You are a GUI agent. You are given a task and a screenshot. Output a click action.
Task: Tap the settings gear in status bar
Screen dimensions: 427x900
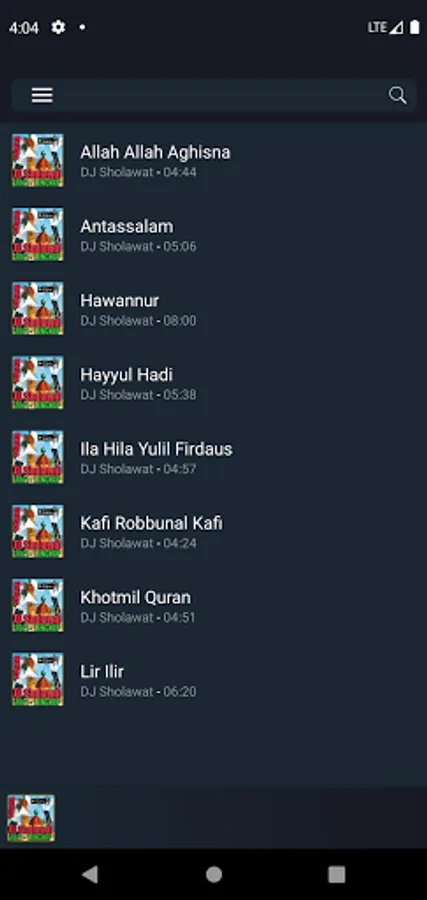pos(58,27)
